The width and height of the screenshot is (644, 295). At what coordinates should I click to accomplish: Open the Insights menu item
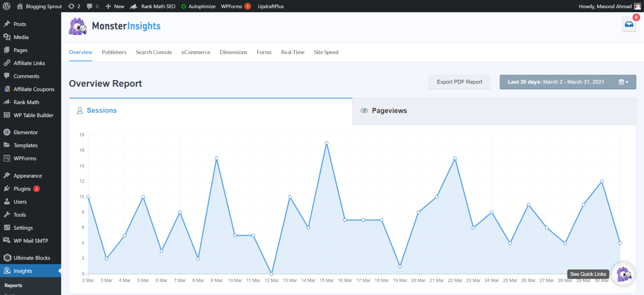point(31,271)
